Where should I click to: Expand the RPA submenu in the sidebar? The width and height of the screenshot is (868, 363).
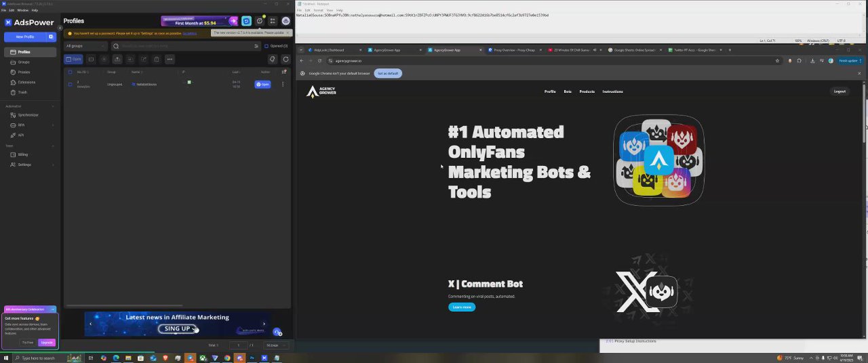pos(30,125)
